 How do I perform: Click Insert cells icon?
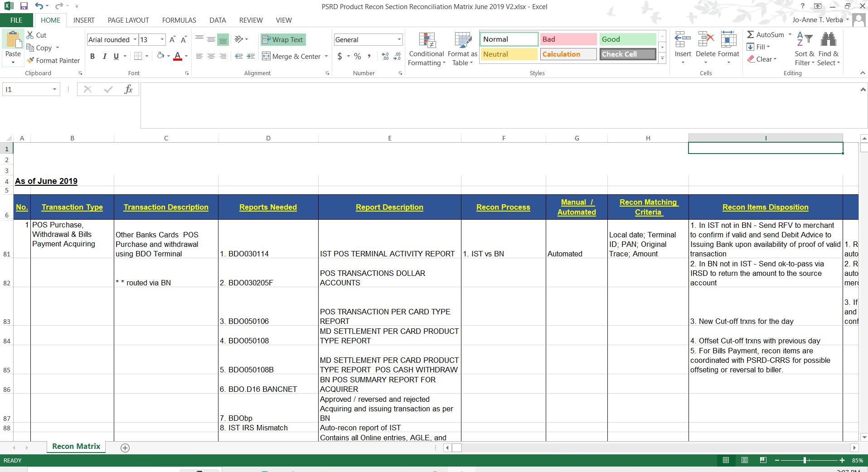(x=683, y=40)
